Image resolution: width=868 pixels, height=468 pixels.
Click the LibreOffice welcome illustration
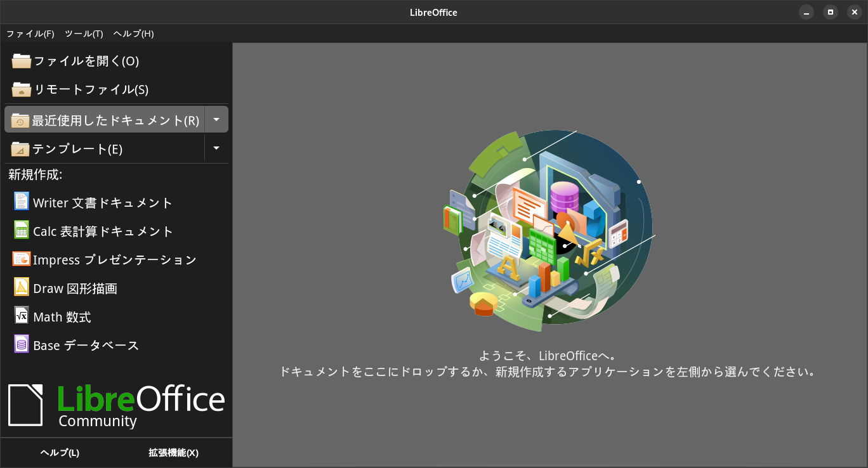click(x=549, y=231)
